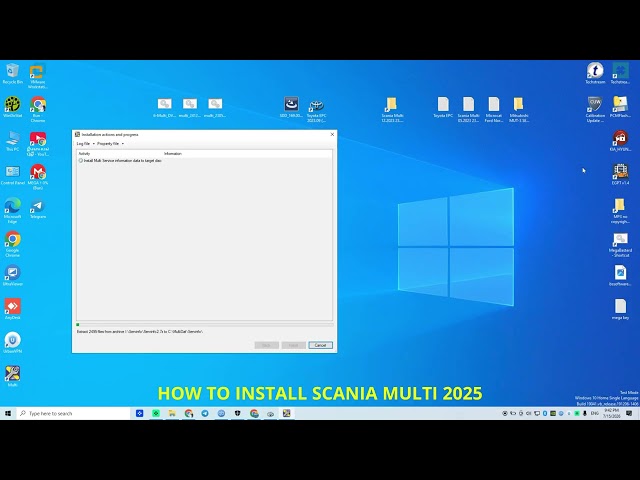
Task: Open the VMware Workstation desktop icon
Action: pyautogui.click(x=38, y=76)
